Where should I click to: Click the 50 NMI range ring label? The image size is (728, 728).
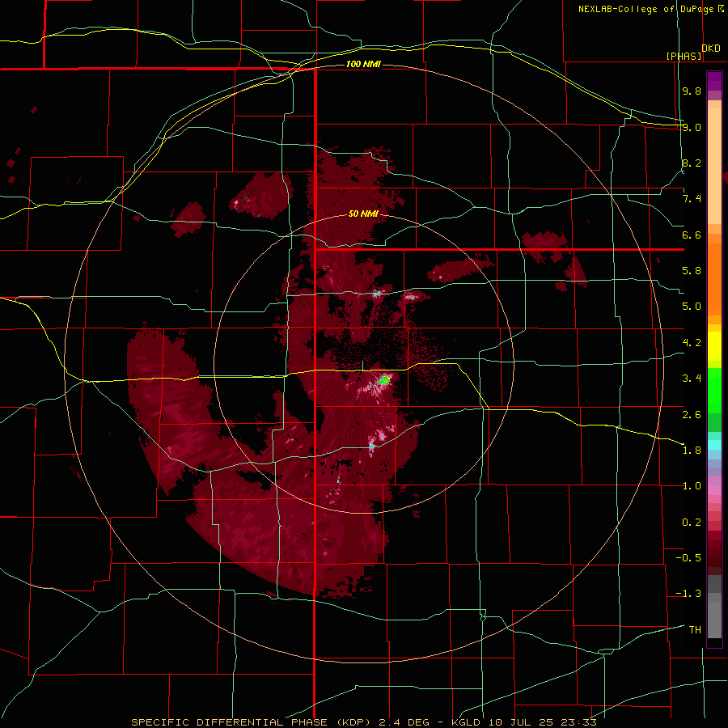[363, 214]
